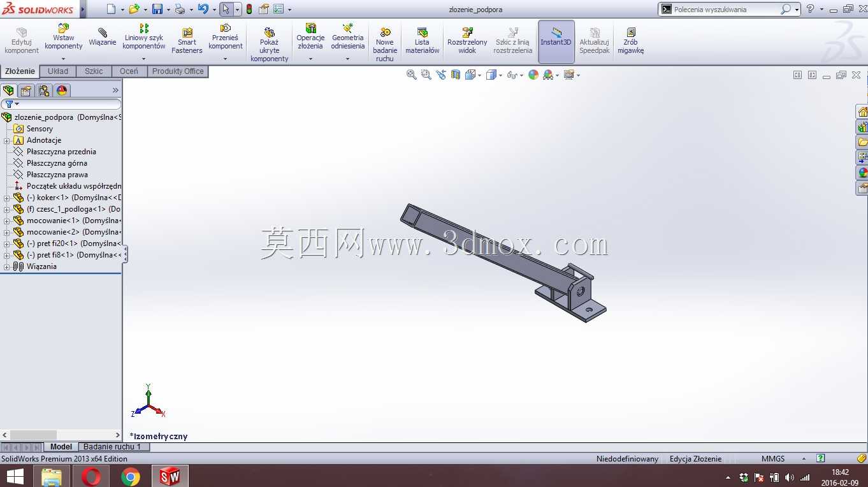
Task: Save the assembly with the floppy icon
Action: click(x=157, y=9)
